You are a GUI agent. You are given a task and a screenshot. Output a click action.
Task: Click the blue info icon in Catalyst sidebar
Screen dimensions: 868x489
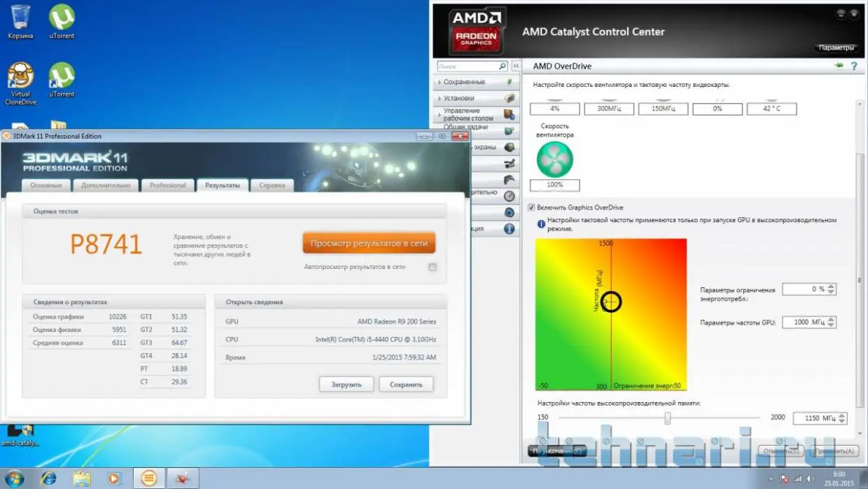pyautogui.click(x=510, y=228)
